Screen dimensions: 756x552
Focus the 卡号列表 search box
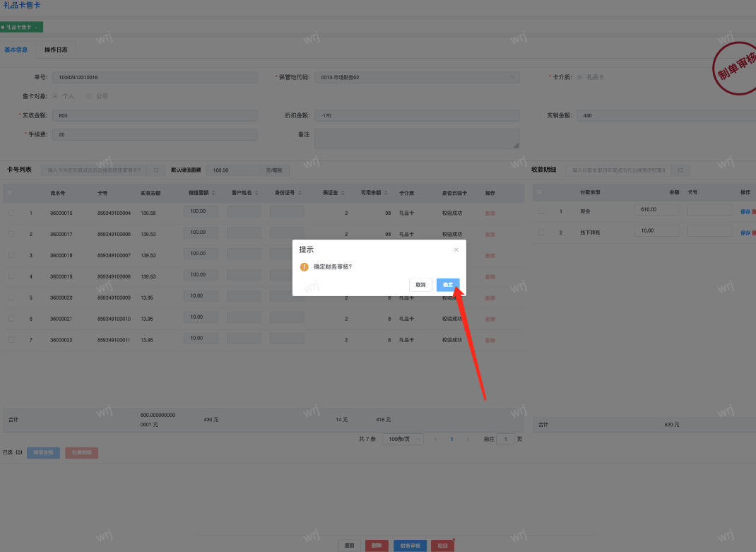[95, 170]
